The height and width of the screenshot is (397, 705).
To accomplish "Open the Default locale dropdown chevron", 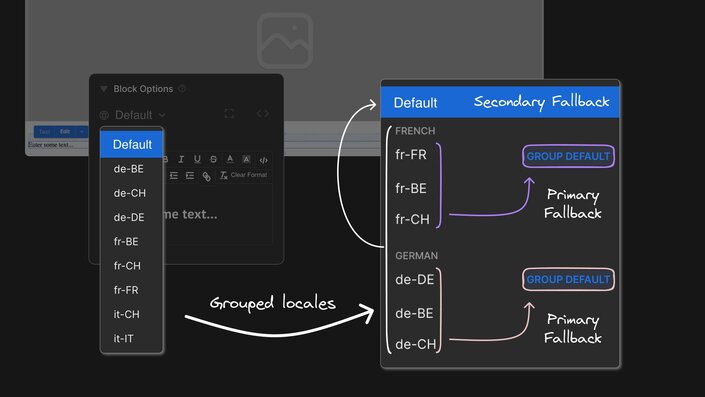I will pyautogui.click(x=162, y=115).
